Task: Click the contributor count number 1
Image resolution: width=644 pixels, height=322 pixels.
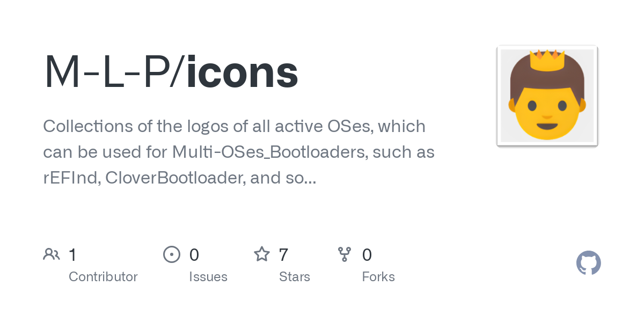Action: [73, 254]
